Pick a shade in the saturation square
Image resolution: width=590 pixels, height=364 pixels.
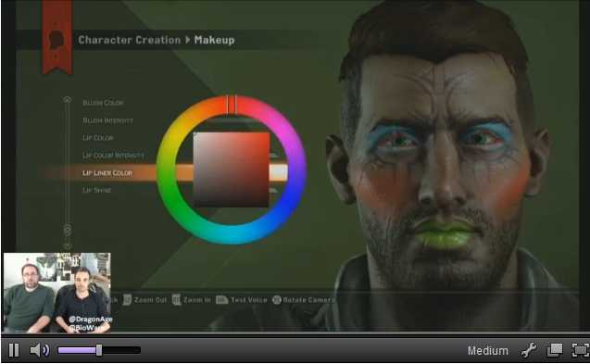click(231, 169)
